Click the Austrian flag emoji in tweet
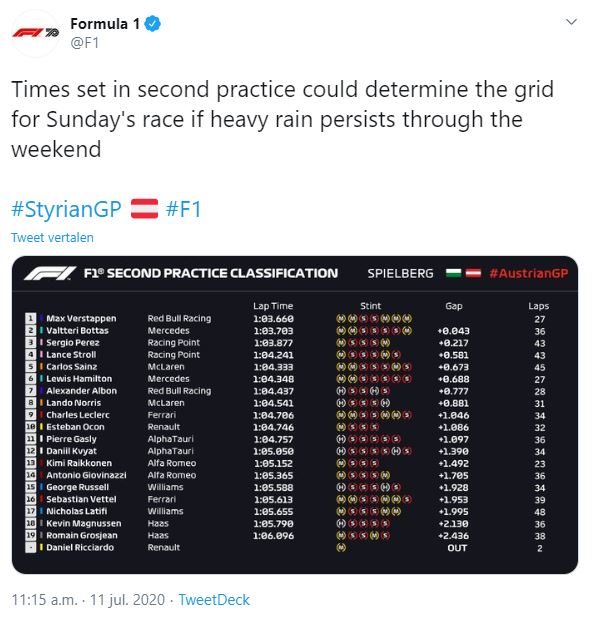The image size is (594, 622). (144, 209)
